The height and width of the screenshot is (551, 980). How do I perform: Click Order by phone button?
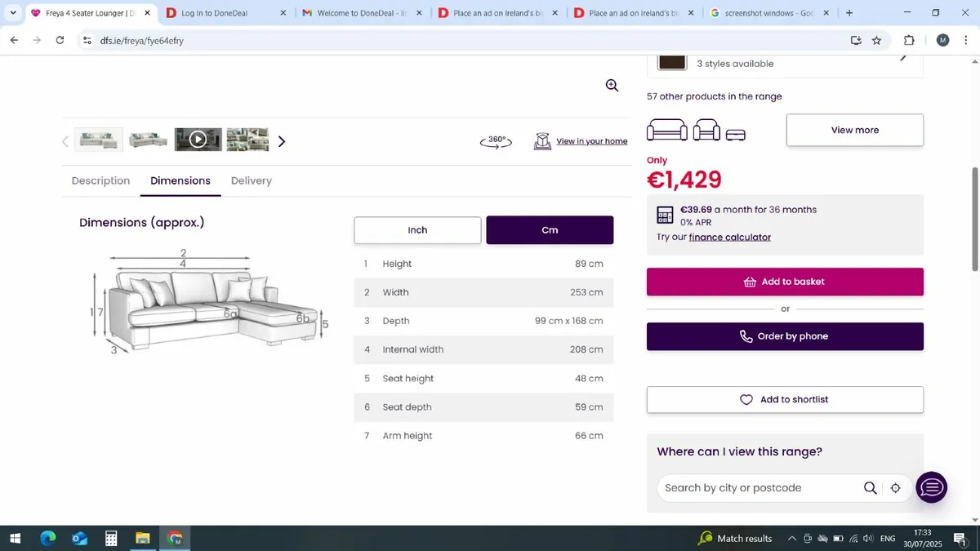pyautogui.click(x=785, y=336)
